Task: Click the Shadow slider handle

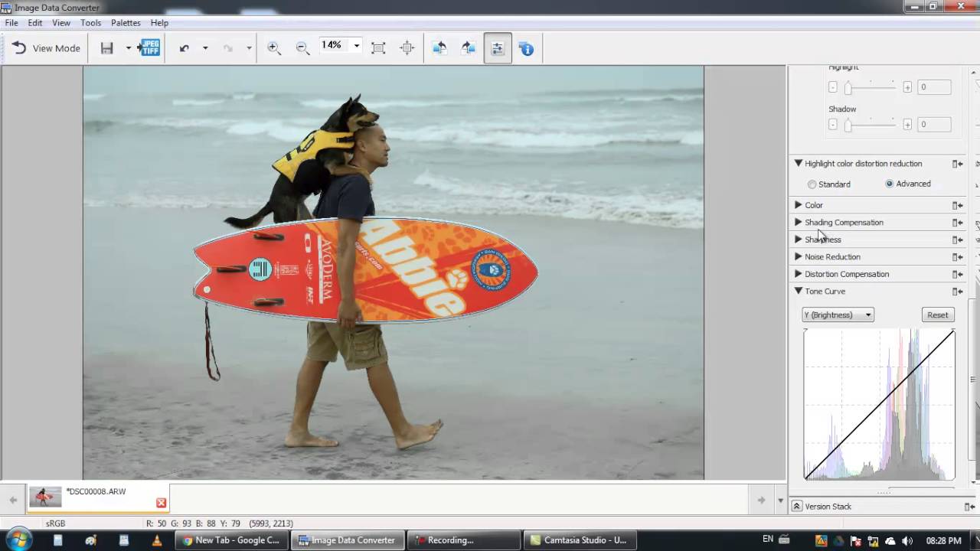Action: click(x=848, y=126)
